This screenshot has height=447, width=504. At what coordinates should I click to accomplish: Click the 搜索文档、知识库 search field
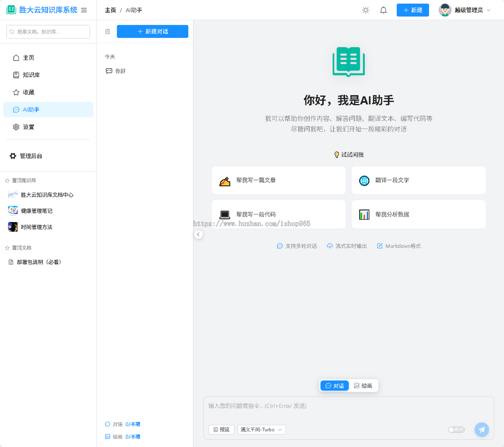[48, 32]
